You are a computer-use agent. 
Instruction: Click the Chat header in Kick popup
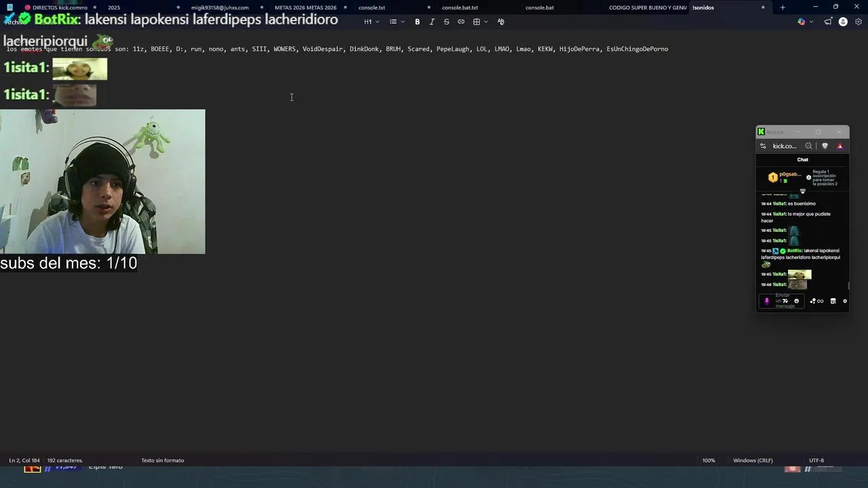pyautogui.click(x=802, y=159)
